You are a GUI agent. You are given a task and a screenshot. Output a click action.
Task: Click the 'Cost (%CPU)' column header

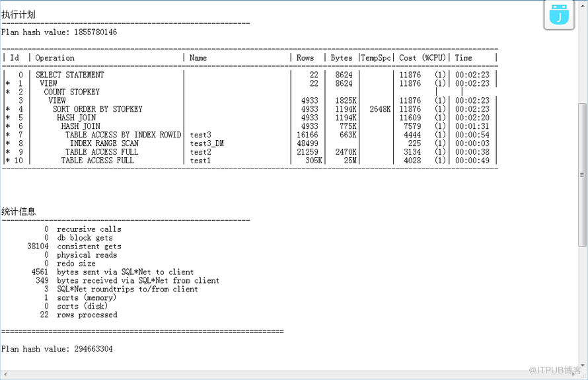coord(422,57)
